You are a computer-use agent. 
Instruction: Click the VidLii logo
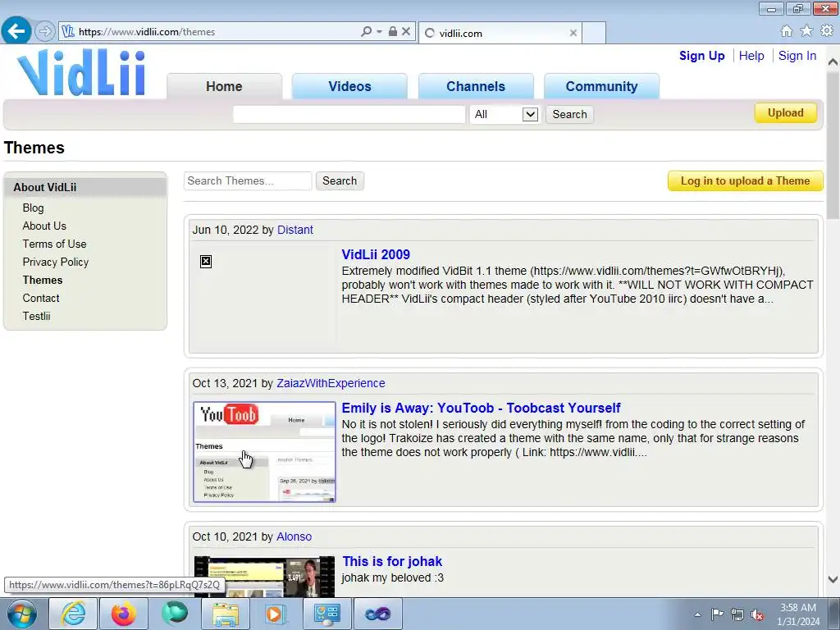(x=81, y=72)
